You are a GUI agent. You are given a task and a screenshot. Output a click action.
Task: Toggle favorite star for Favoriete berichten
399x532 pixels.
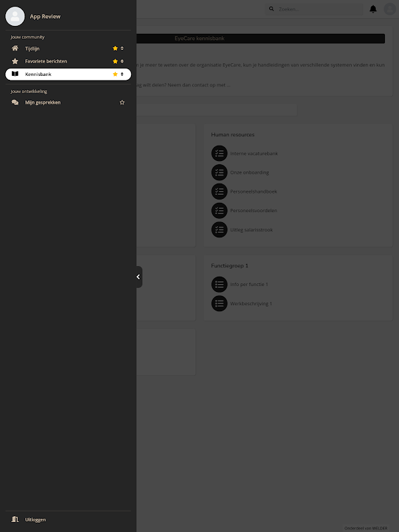tap(115, 61)
